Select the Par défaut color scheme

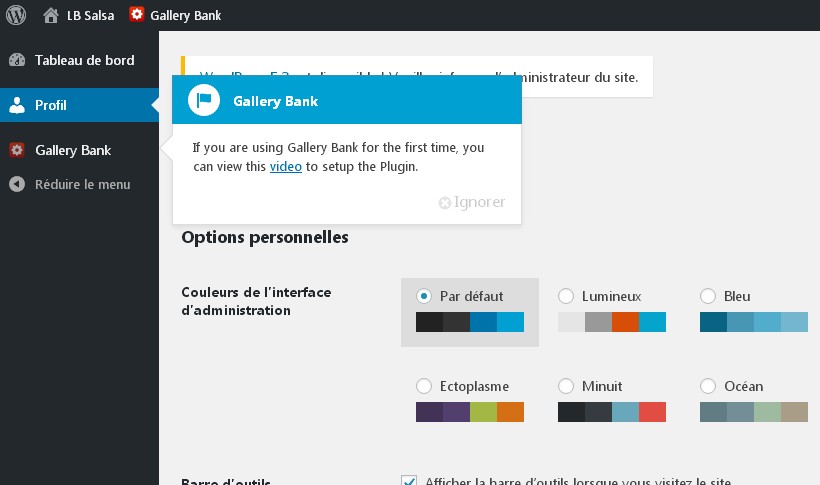pos(424,296)
